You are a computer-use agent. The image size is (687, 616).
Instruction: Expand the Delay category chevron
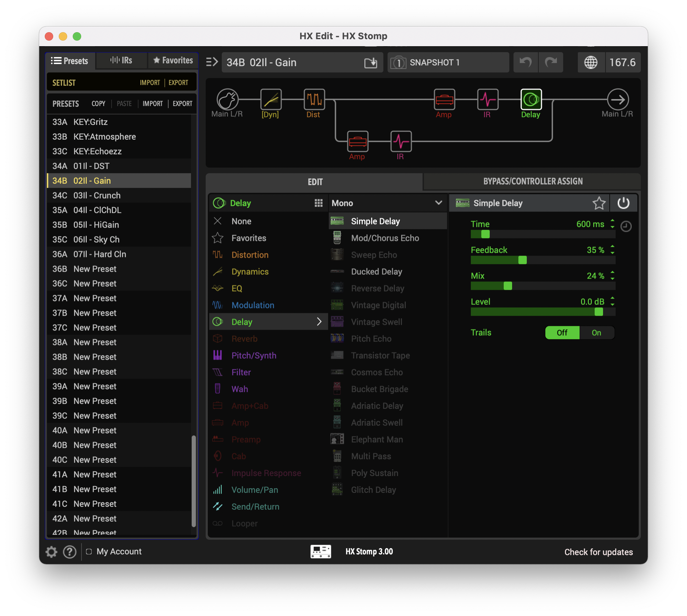tap(319, 322)
